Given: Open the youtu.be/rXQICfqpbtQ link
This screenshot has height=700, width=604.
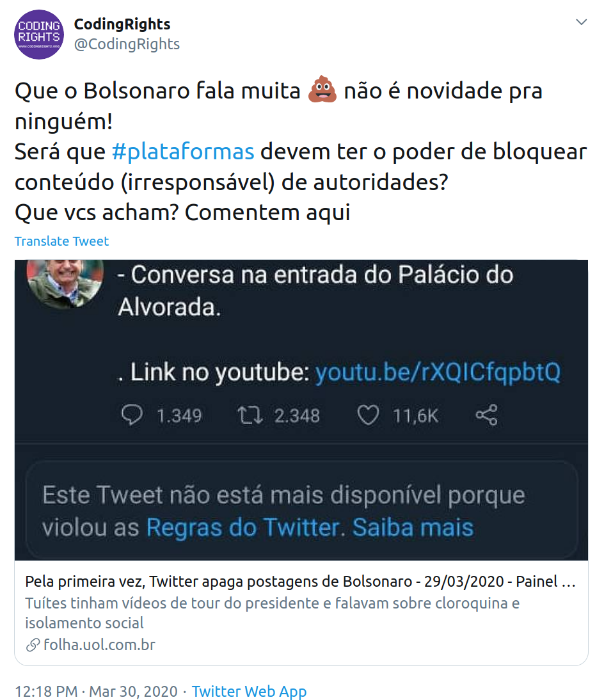Looking at the screenshot, I should pos(438,372).
